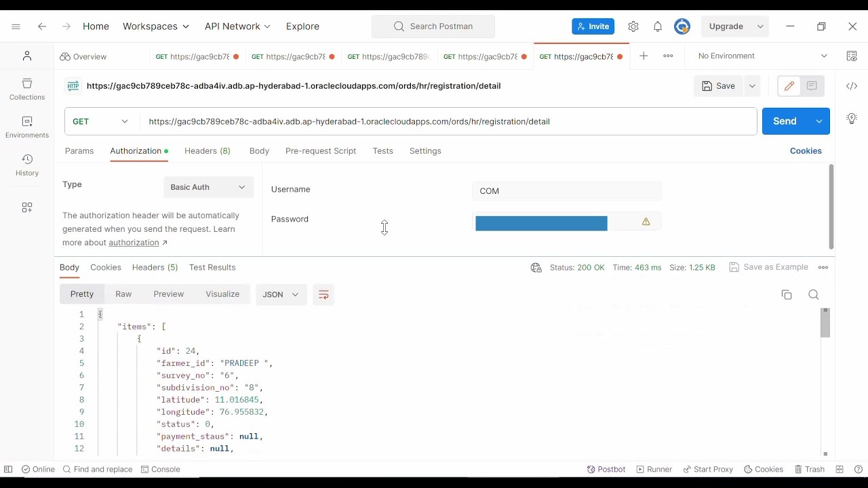The image size is (868, 488).
Task: Select the edit pencil icon
Action: [789, 86]
